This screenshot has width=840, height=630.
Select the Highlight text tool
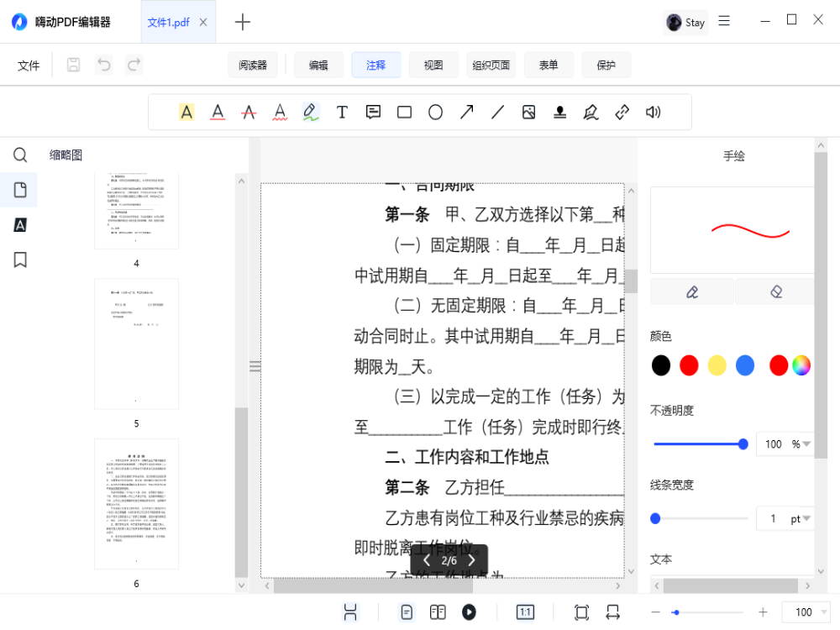coord(186,112)
